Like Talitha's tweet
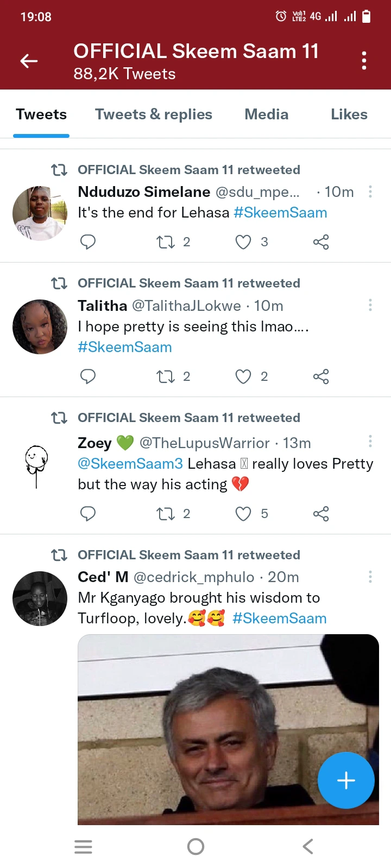391x868 pixels. pos(243,376)
